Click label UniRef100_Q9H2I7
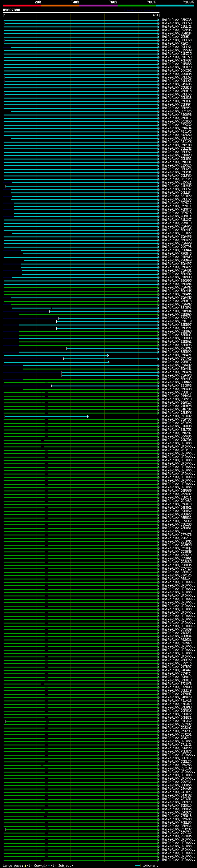The width and height of the screenshot is (197, 868). (177, 538)
